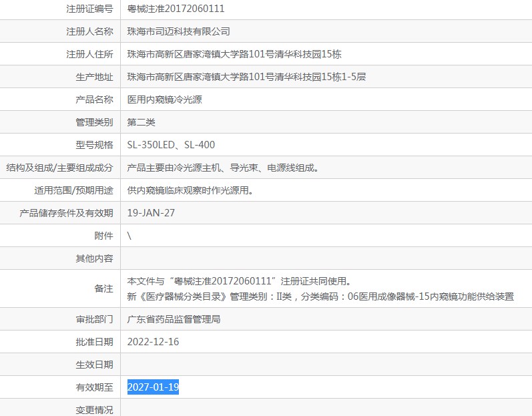Click the highlighted expiry date 2027-01-19
Screen dimensions: 532x416
click(x=153, y=387)
